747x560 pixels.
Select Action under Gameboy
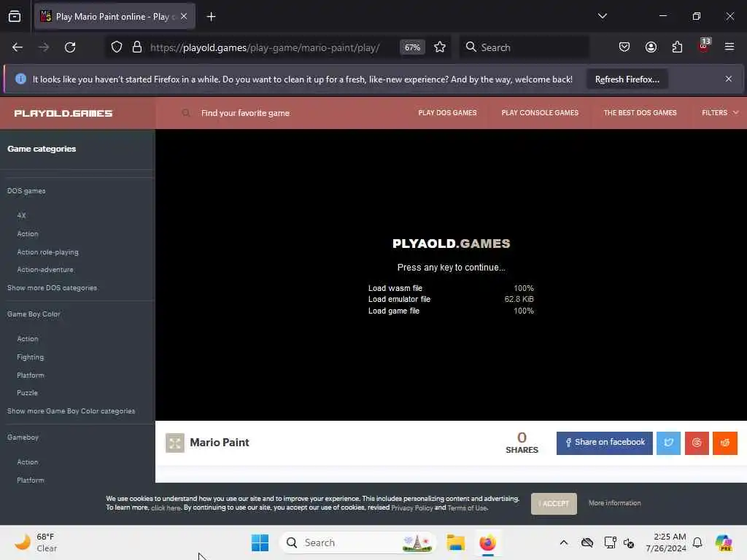(28, 462)
